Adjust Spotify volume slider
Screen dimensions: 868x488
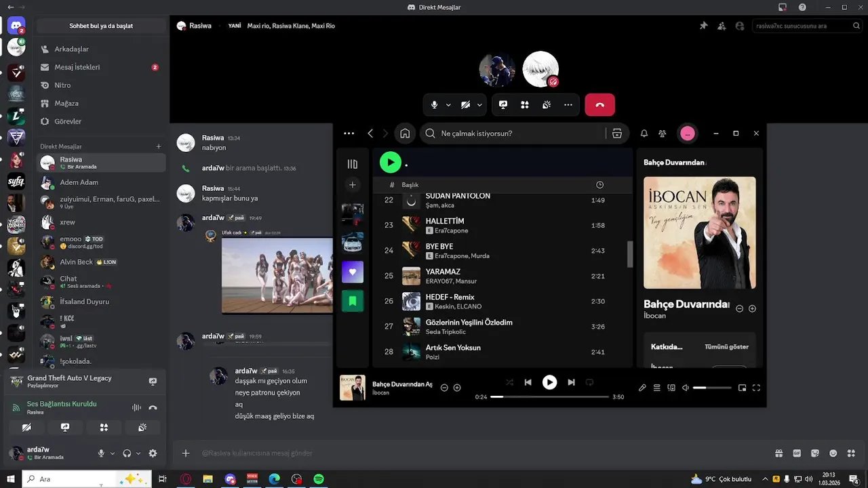(712, 388)
